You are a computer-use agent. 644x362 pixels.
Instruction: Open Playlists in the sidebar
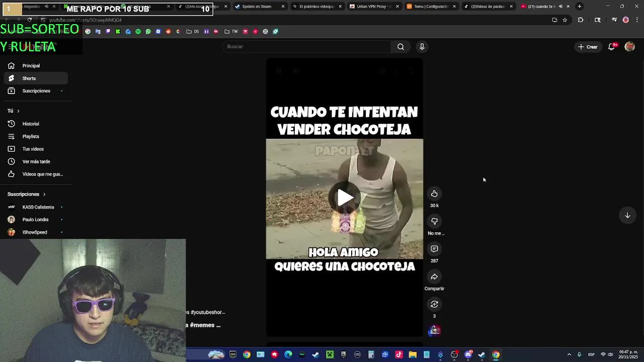pyautogui.click(x=35, y=136)
